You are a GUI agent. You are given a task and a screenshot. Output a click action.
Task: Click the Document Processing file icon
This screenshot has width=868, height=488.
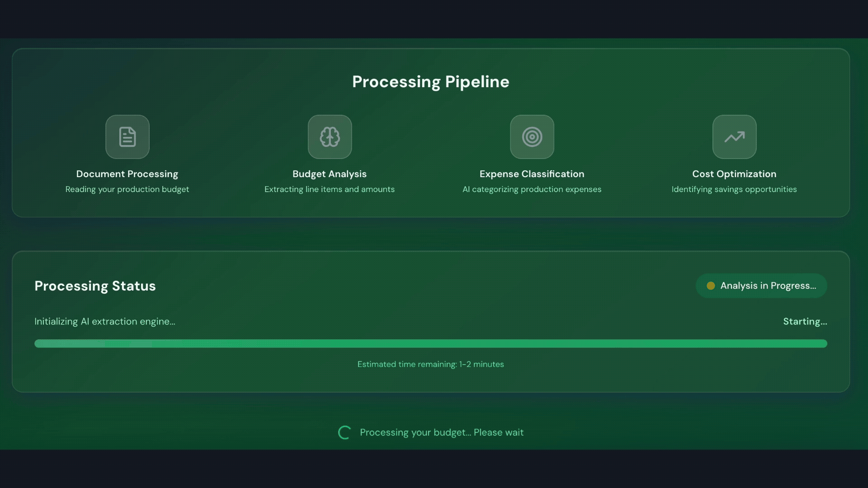(127, 137)
